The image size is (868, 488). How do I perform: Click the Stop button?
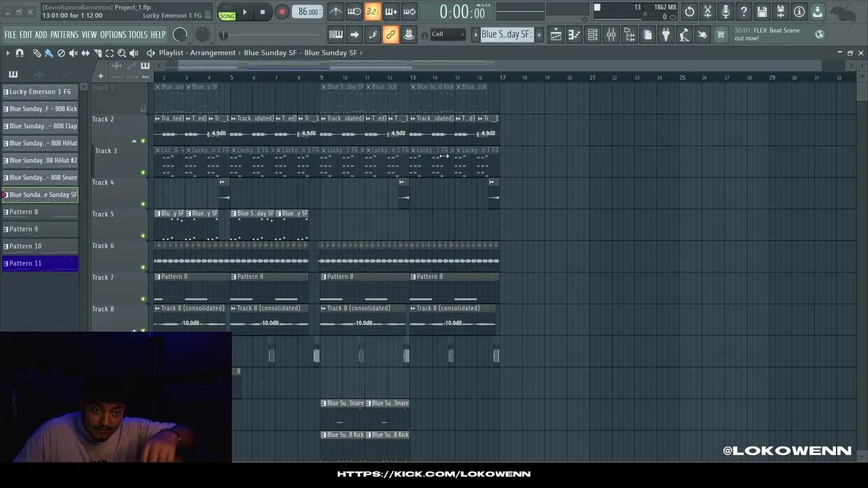click(262, 12)
